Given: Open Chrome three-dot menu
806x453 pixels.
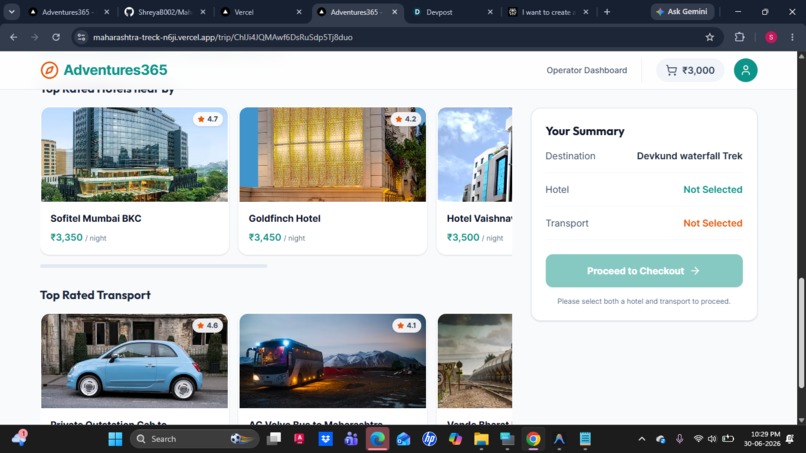Looking at the screenshot, I should click(x=792, y=37).
